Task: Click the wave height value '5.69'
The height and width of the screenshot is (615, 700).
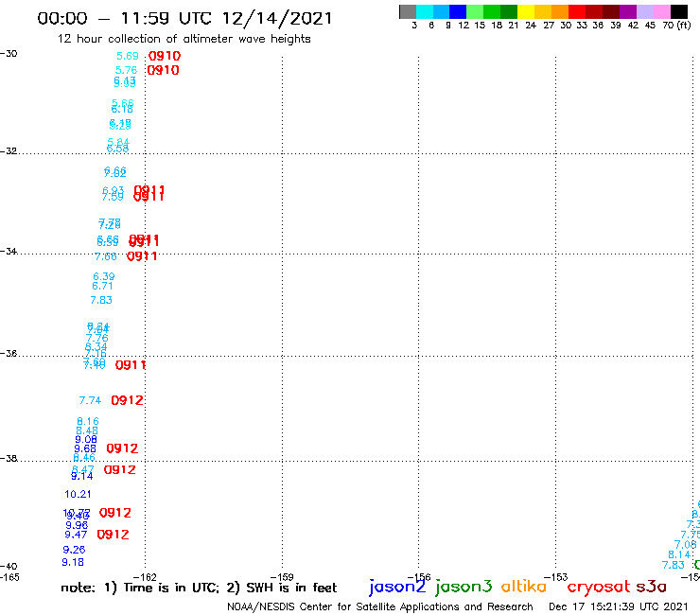Action: point(128,56)
